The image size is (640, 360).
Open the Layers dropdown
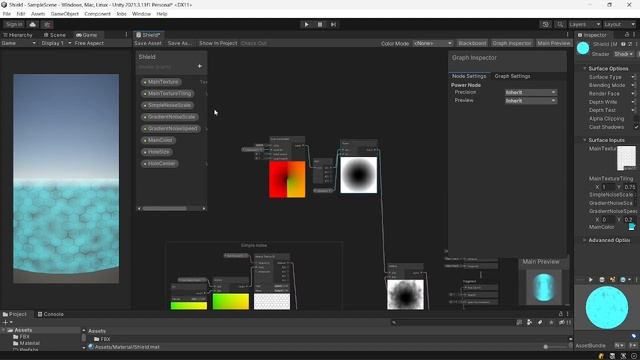[x=584, y=24]
